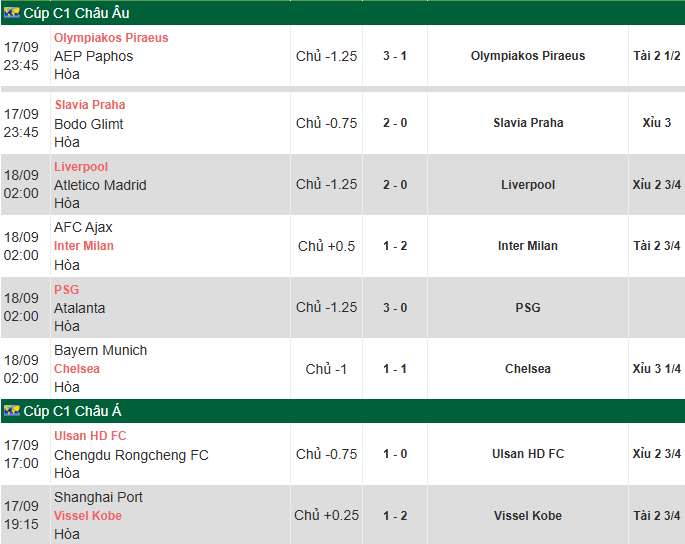Viewport: 685px width, 544px height.
Task: Select Bodo Glimt team
Action: point(89,124)
